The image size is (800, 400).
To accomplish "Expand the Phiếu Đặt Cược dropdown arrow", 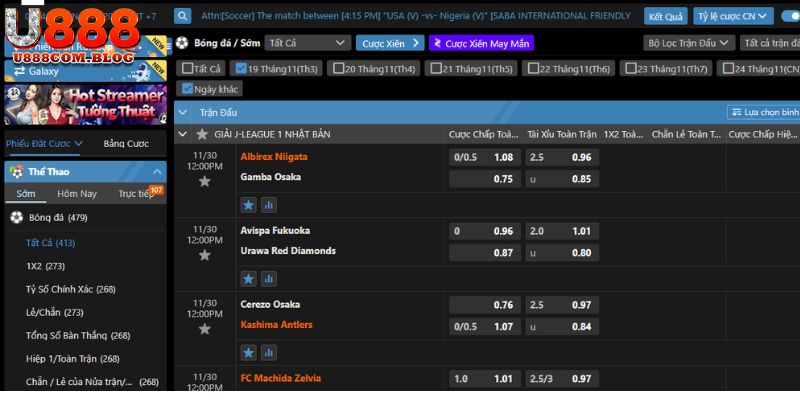I will click(78, 143).
